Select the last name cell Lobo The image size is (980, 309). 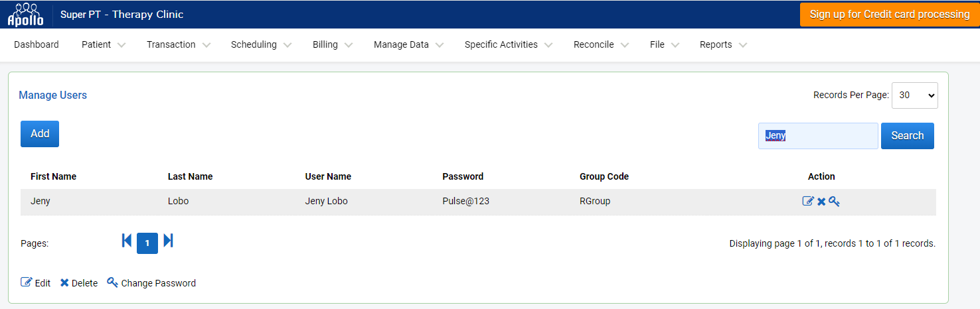click(x=179, y=201)
